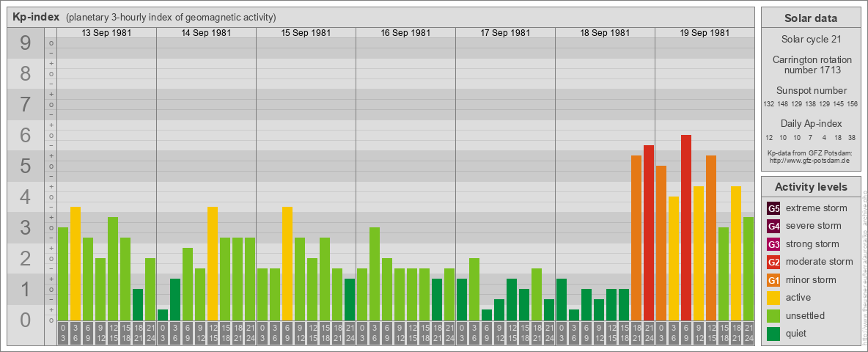Click the orange bar for 19 Sep 0-3

[x=661, y=243]
